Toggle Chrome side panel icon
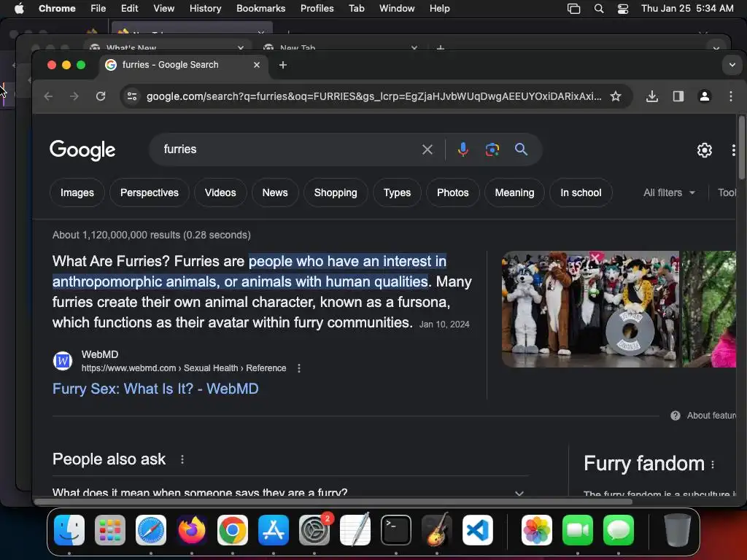 [678, 96]
